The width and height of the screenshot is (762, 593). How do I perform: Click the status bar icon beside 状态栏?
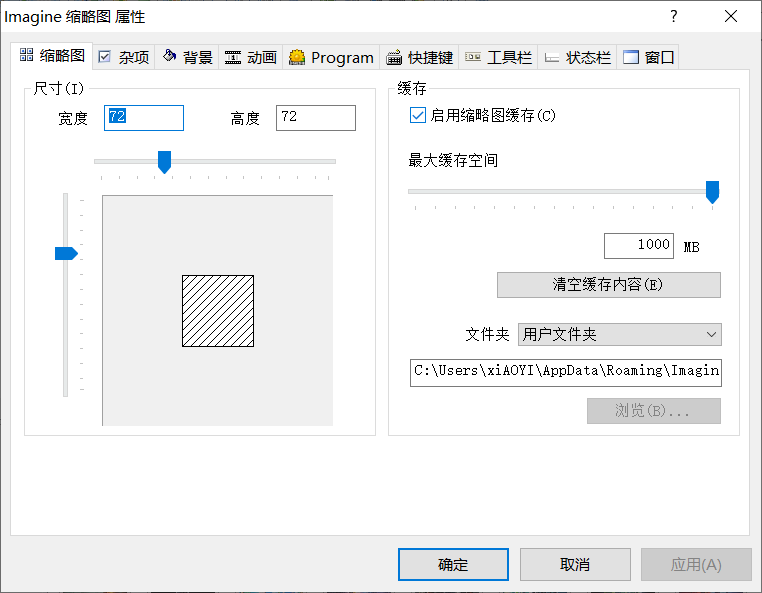[552, 58]
